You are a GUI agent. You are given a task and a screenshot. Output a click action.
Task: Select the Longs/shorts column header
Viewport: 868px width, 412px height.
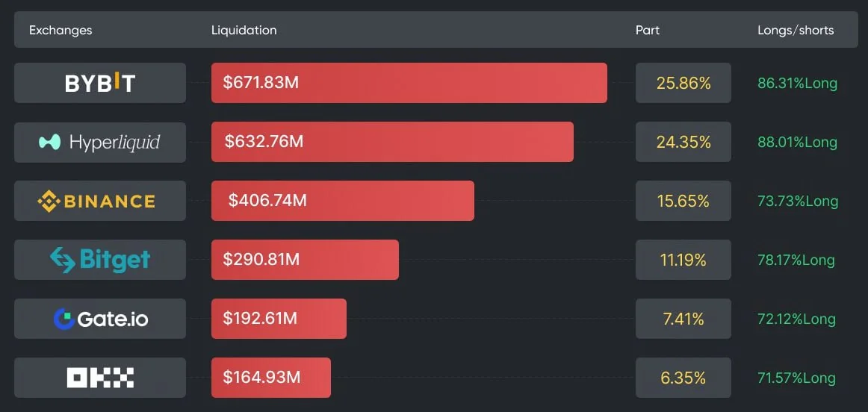pos(796,31)
